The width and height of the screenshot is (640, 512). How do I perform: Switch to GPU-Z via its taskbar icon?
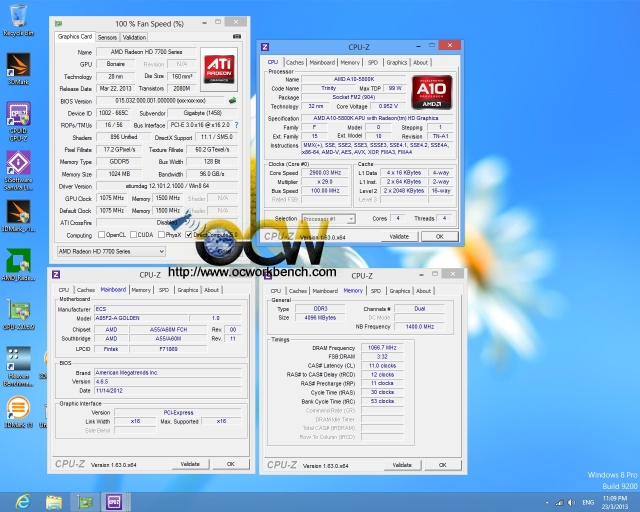(x=85, y=501)
